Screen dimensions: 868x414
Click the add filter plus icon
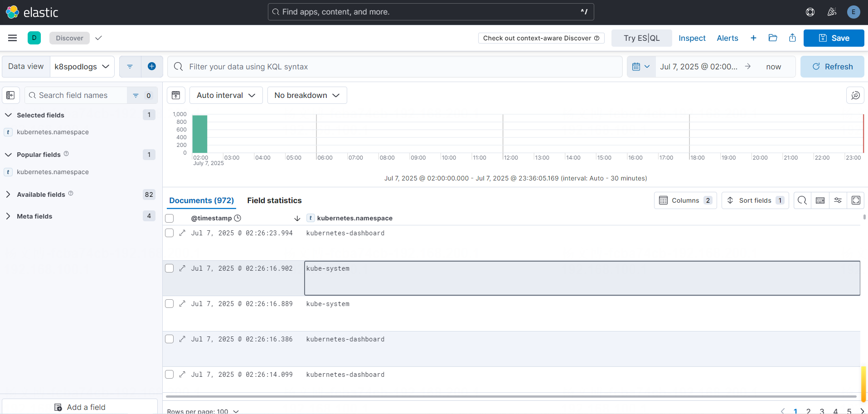click(x=152, y=67)
